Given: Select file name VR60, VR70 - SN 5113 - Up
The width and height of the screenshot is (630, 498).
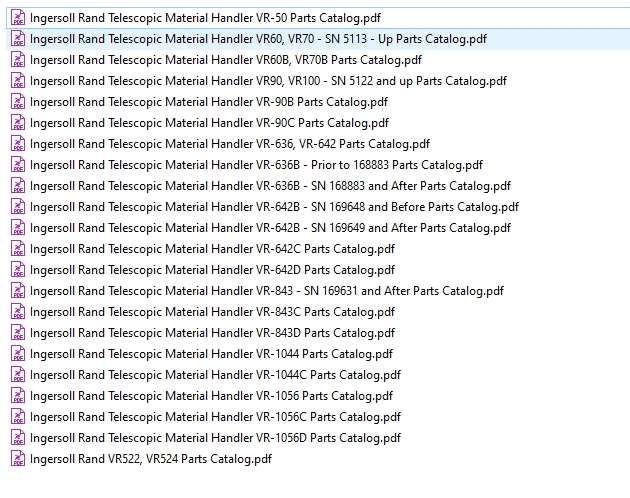Looking at the screenshot, I should 258,39.
